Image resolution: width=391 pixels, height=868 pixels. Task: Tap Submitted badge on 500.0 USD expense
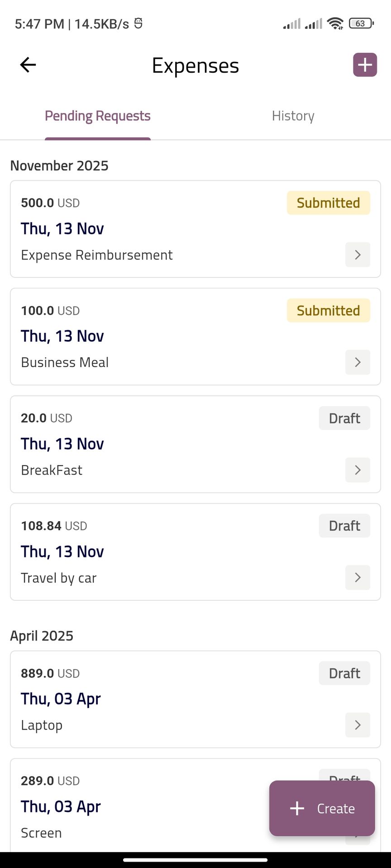328,203
